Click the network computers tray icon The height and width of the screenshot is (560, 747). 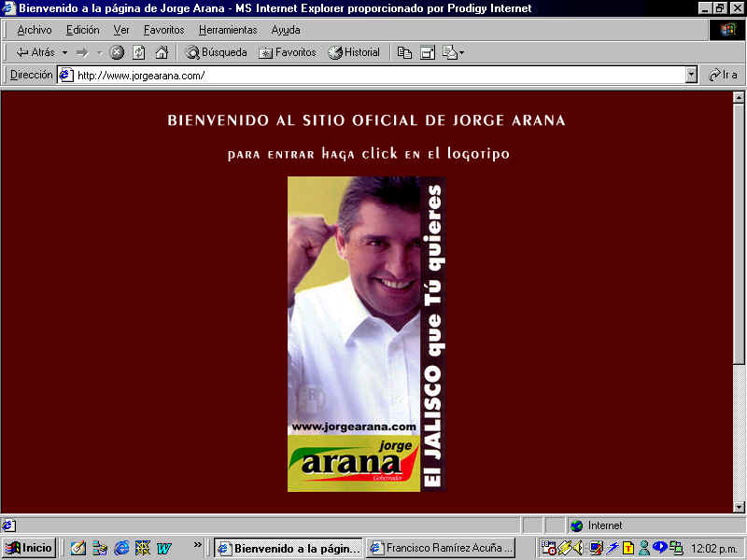pyautogui.click(x=676, y=548)
